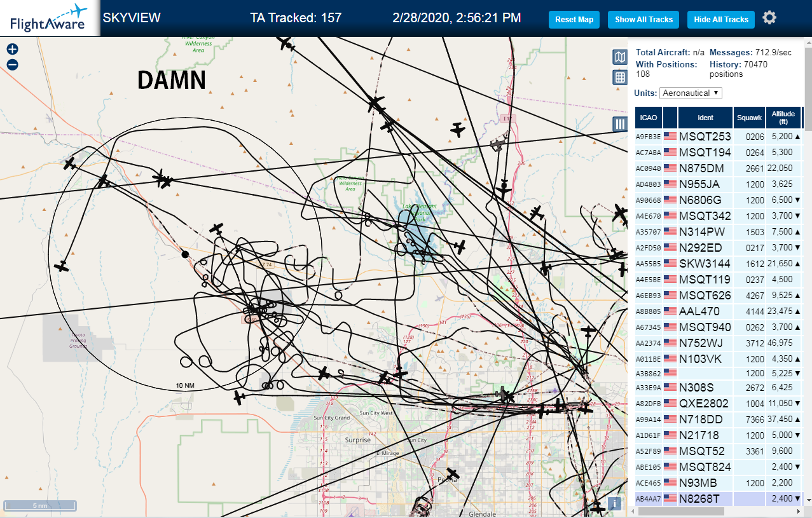Select aircraft N875DM row
The height and width of the screenshot is (518, 812).
point(719,168)
